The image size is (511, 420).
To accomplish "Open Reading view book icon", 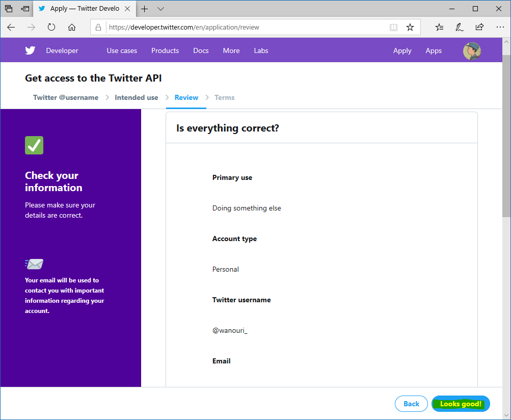I will 393,28.
